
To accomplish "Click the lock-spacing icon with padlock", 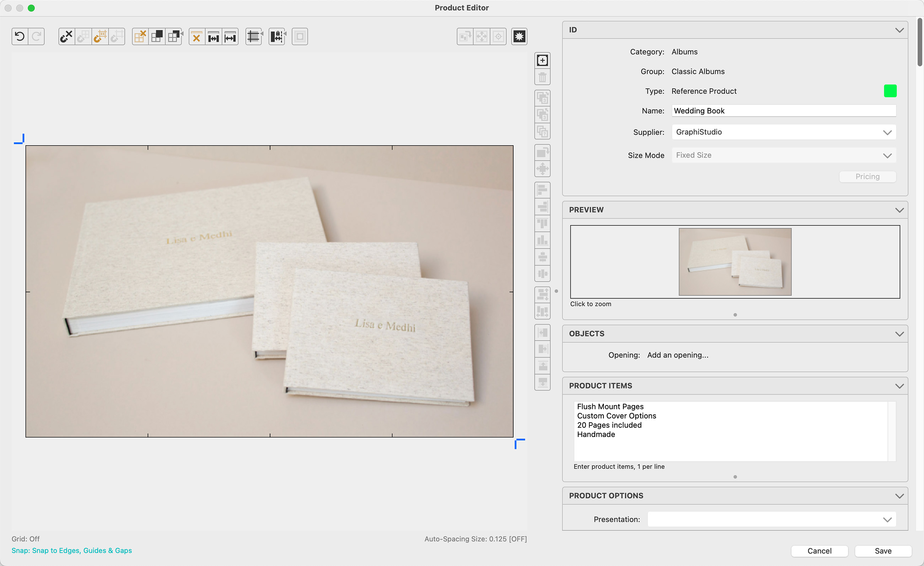I will click(x=277, y=36).
